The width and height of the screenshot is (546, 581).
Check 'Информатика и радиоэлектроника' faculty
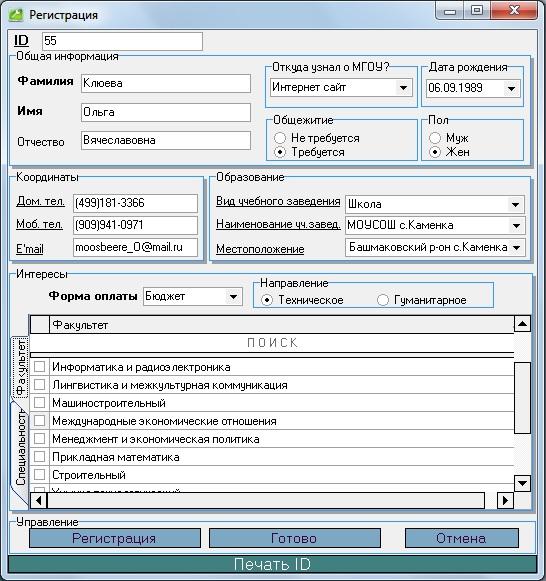pos(39,367)
